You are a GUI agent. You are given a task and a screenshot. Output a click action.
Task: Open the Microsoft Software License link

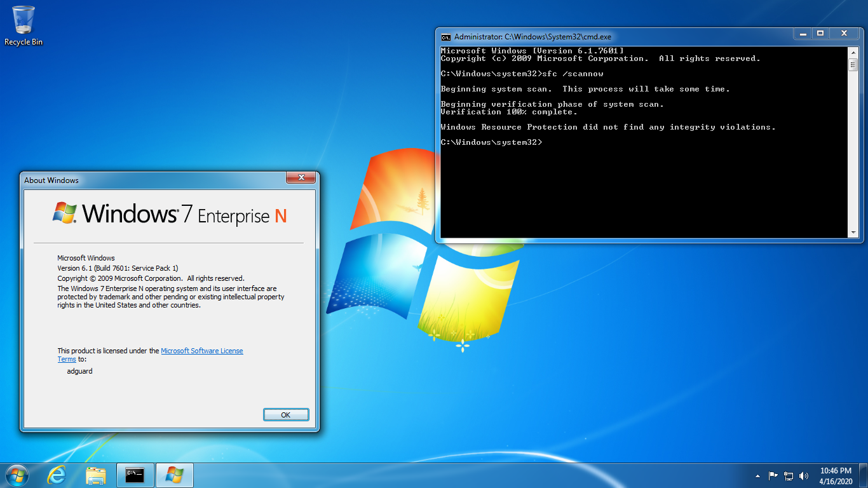(202, 351)
